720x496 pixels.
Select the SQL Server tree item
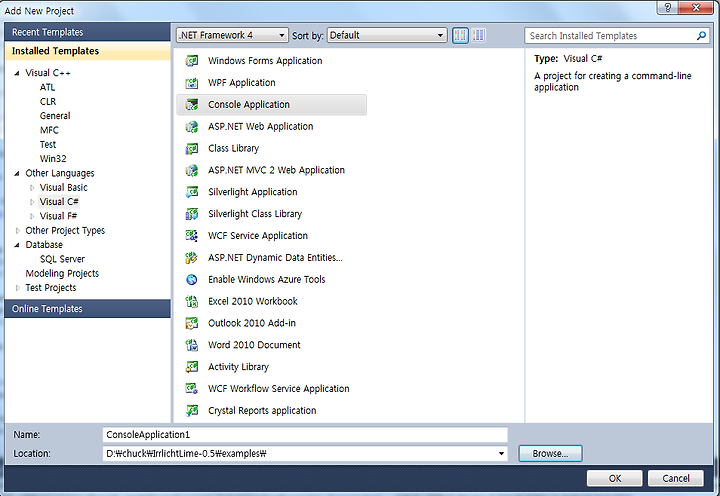point(62,259)
